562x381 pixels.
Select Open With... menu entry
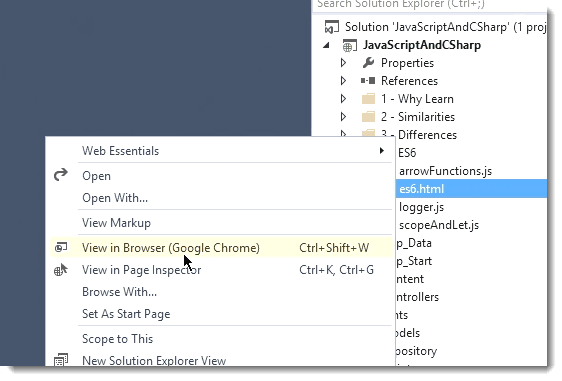[220, 198]
